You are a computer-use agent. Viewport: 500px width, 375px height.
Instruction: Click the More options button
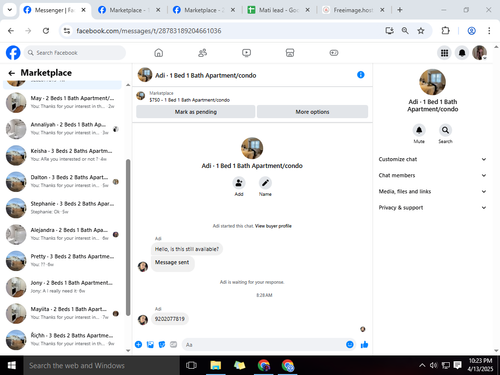click(x=312, y=112)
